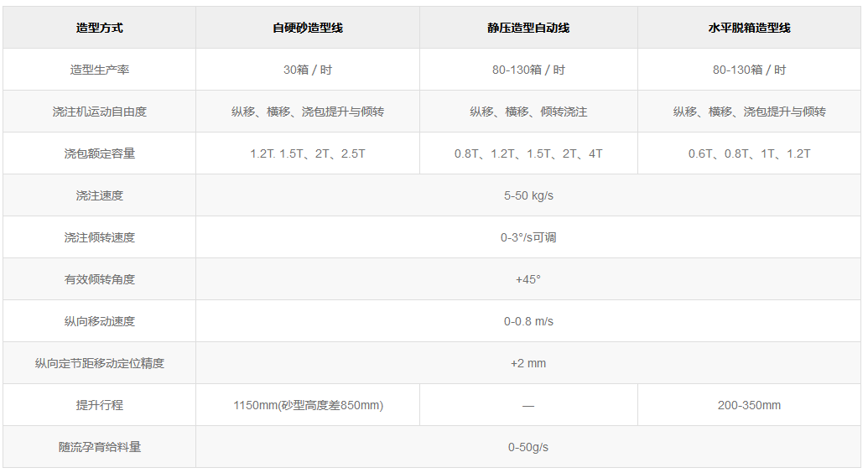The image size is (868, 473).
Task: Click the 200-350mm lift stroke cell
Action: click(x=749, y=405)
